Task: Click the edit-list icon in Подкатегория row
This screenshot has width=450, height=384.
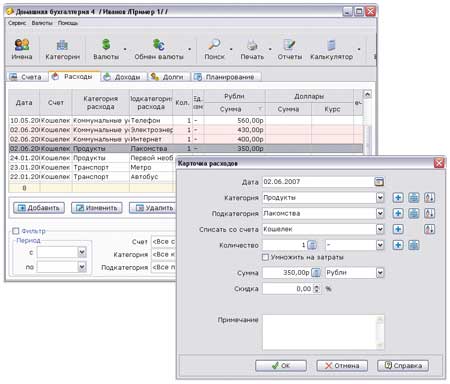Action: point(414,213)
